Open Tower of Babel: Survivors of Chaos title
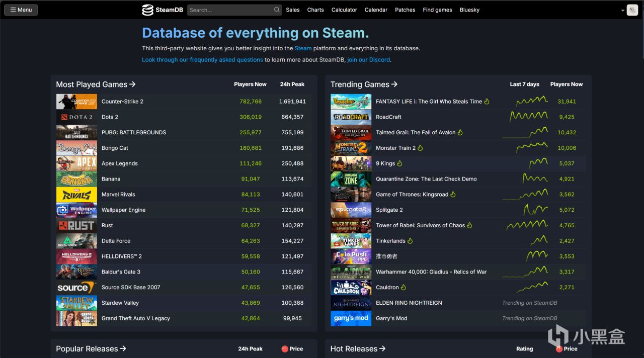The height and width of the screenshot is (358, 644). coord(420,225)
